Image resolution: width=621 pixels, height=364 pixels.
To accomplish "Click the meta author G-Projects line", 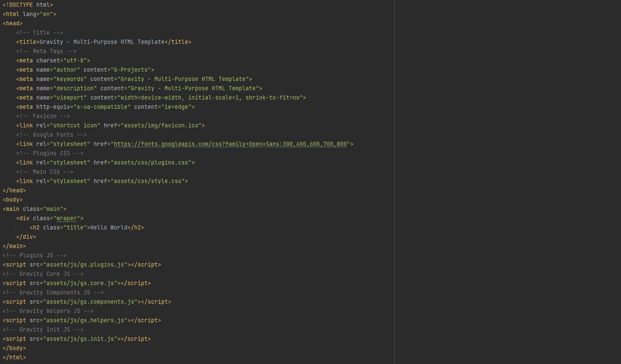I will click(85, 70).
